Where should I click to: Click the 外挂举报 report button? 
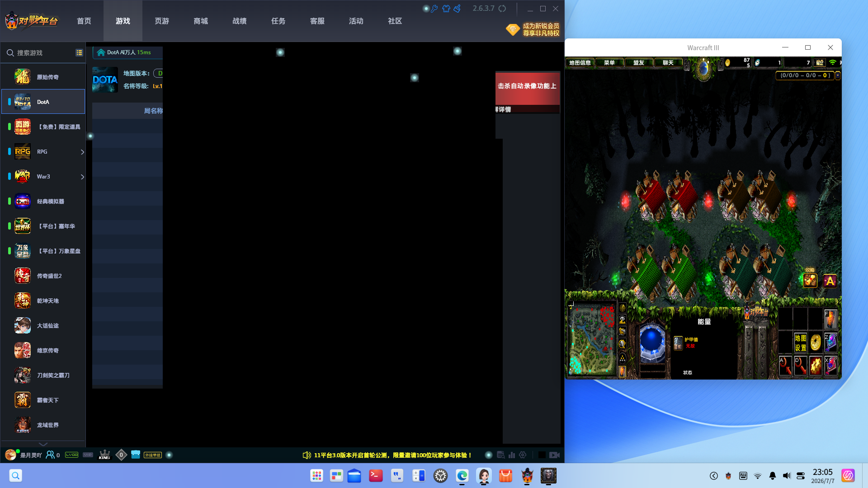153,455
